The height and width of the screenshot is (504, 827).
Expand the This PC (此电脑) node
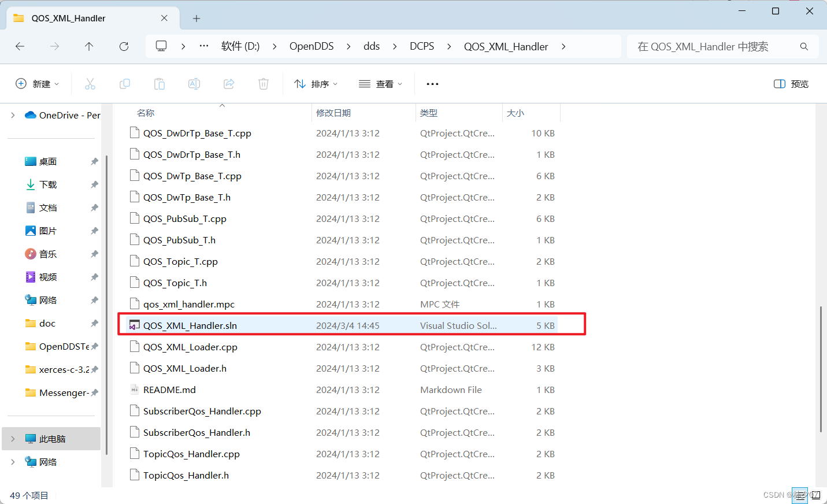click(13, 439)
